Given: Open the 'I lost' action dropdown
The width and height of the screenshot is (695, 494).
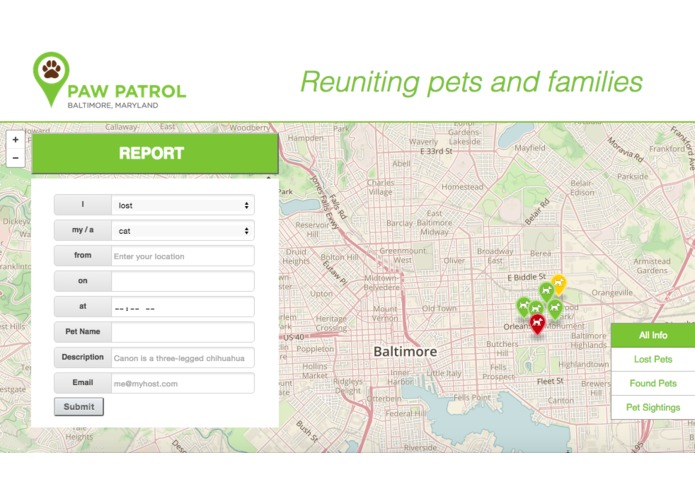Looking at the screenshot, I should click(x=183, y=205).
